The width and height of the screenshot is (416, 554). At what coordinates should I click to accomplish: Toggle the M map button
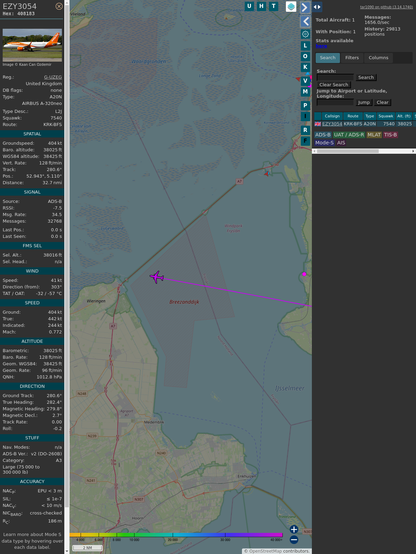coord(305,92)
